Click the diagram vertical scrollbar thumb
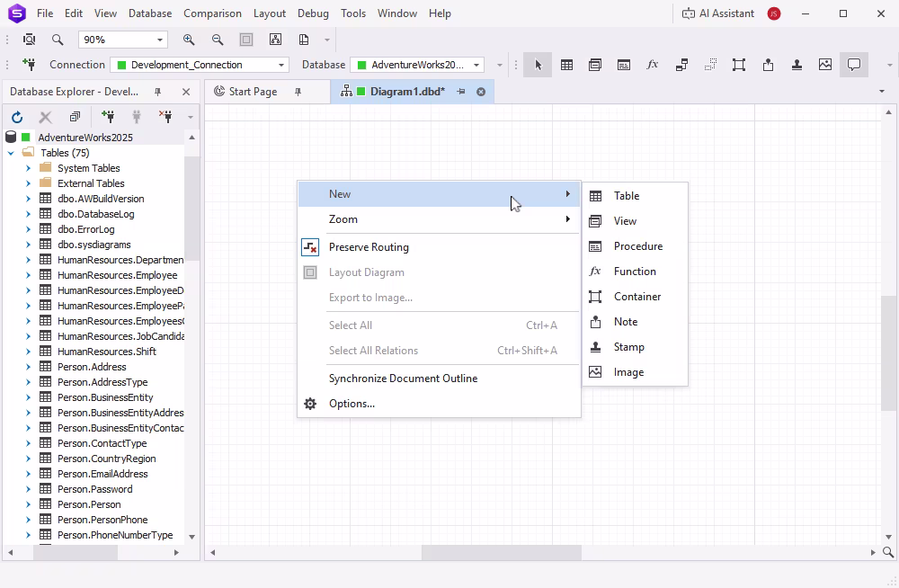Screen dimensions: 899x588 tap(889, 352)
